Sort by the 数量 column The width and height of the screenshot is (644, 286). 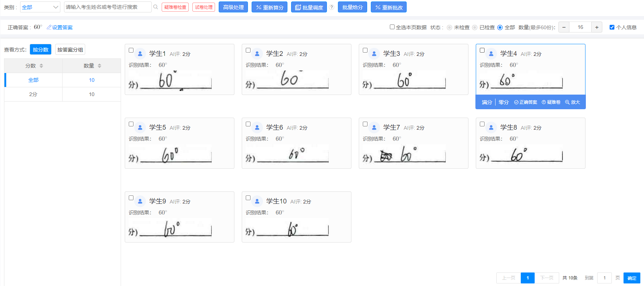(x=99, y=66)
